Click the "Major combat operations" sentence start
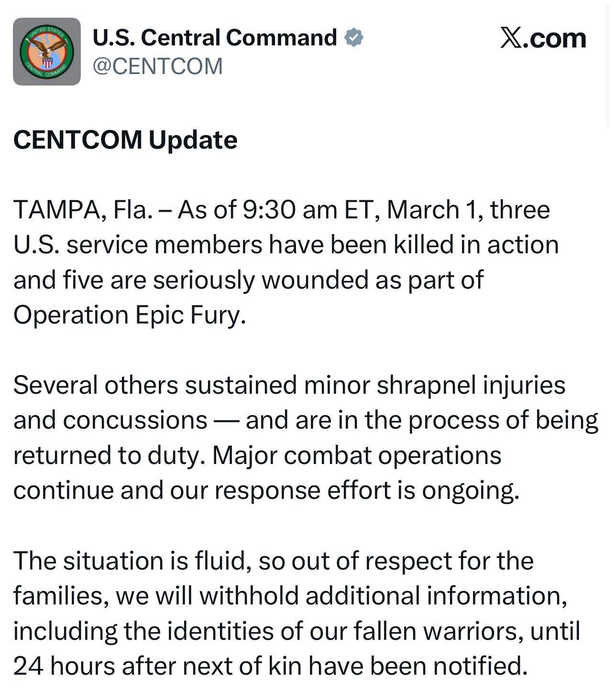The width and height of the screenshot is (614, 700). pyautogui.click(x=356, y=455)
